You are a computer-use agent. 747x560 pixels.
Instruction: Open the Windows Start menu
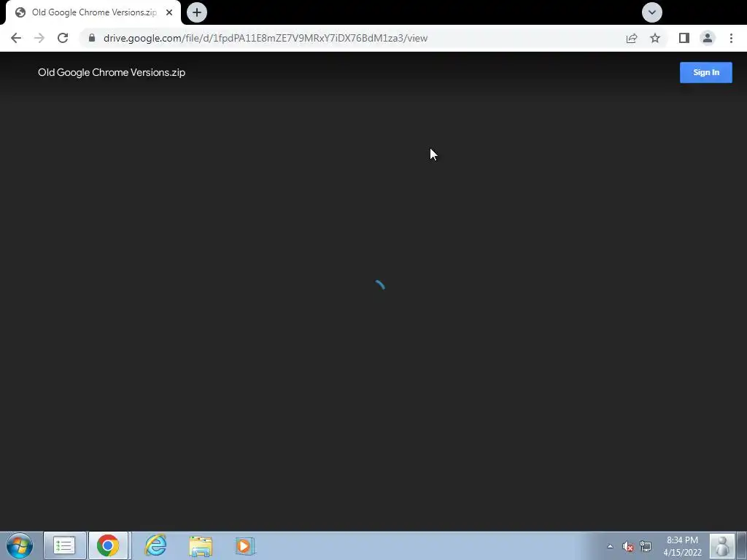[x=20, y=545]
